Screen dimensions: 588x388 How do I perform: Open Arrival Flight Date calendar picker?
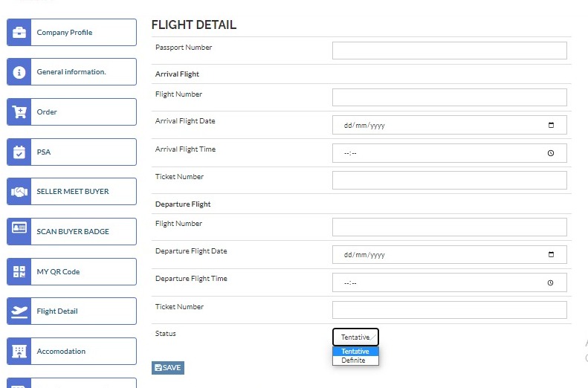tap(551, 125)
